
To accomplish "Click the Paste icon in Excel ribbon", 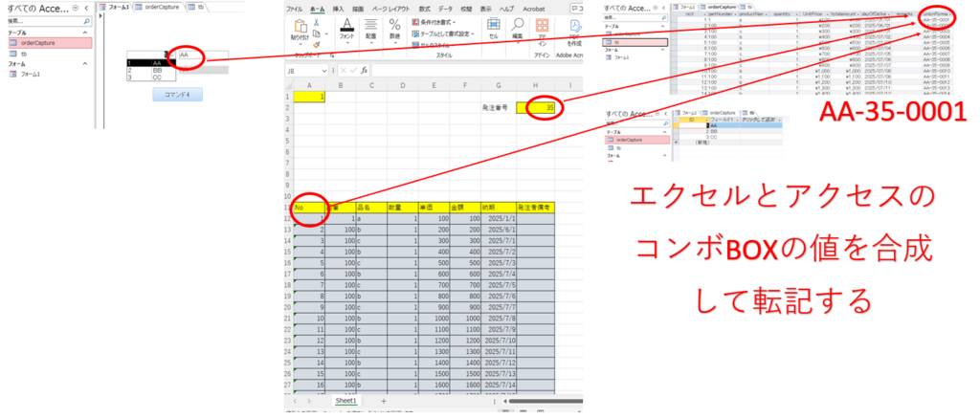I will point(301,30).
